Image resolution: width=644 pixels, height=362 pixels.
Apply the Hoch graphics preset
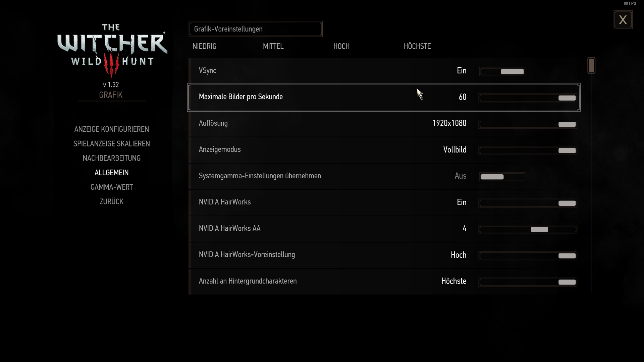pos(341,46)
